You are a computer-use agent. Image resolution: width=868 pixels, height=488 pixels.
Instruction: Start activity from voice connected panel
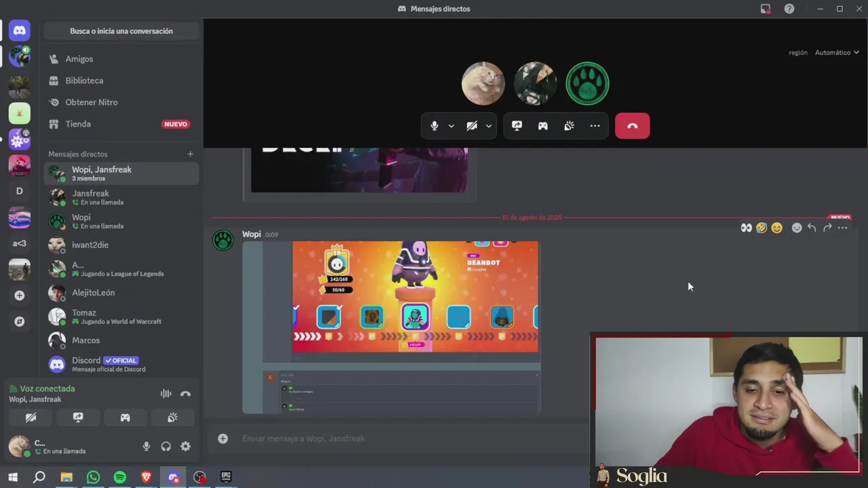125,418
